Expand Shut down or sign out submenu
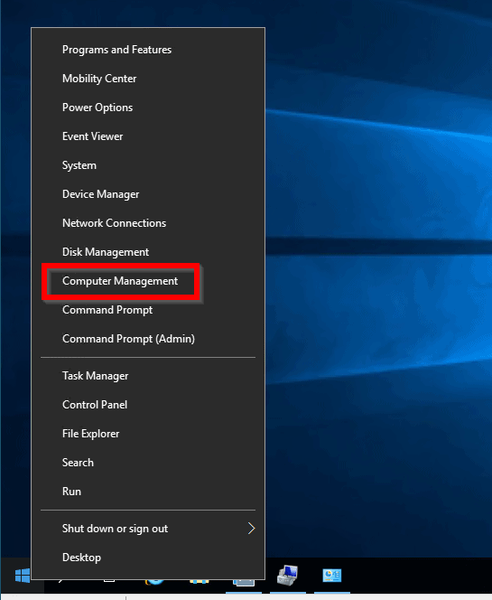This screenshot has height=600, width=492. (148, 528)
